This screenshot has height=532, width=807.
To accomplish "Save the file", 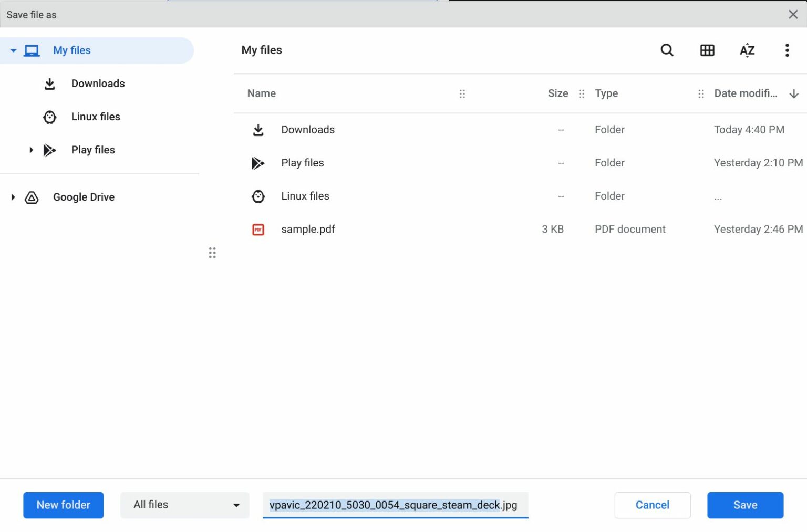I will 745,505.
